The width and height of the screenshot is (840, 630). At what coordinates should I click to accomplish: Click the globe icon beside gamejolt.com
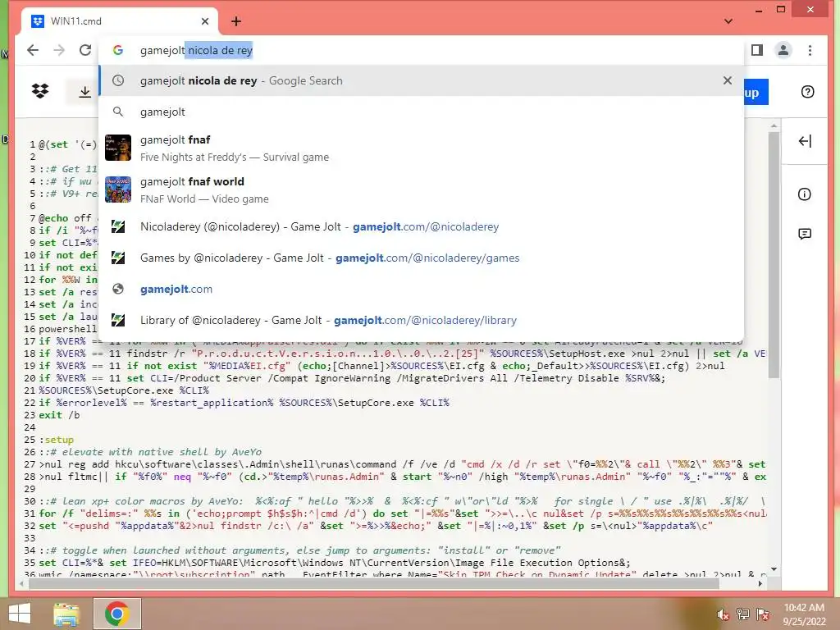click(x=118, y=289)
